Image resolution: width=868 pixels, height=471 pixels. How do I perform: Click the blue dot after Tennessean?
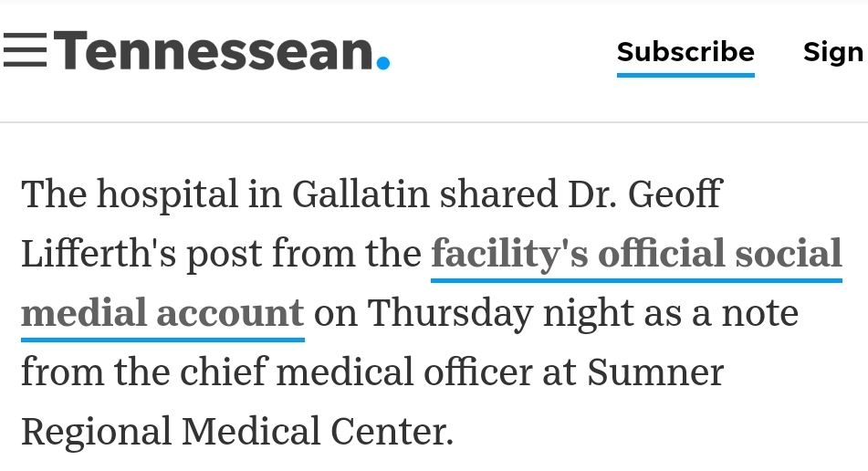[383, 63]
